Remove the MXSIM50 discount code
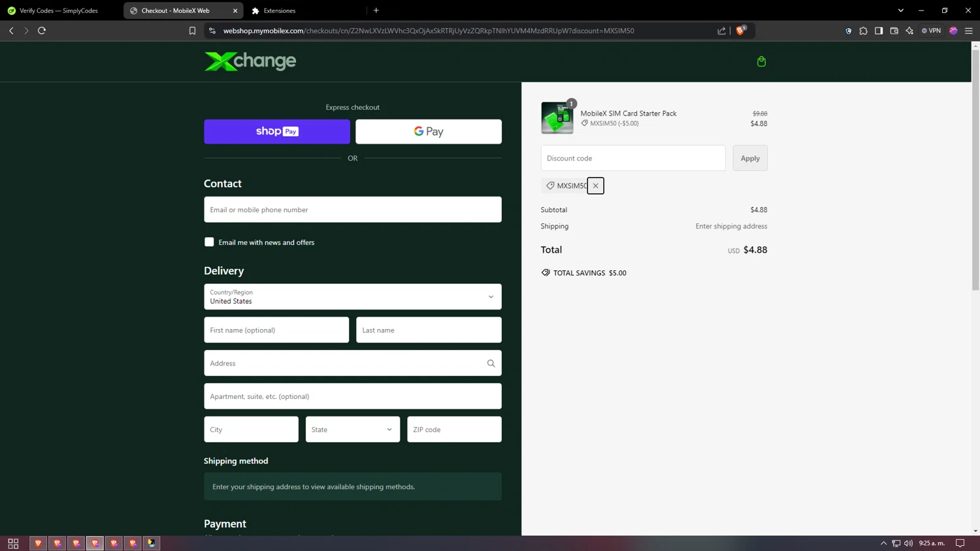Image resolution: width=980 pixels, height=551 pixels. tap(595, 186)
